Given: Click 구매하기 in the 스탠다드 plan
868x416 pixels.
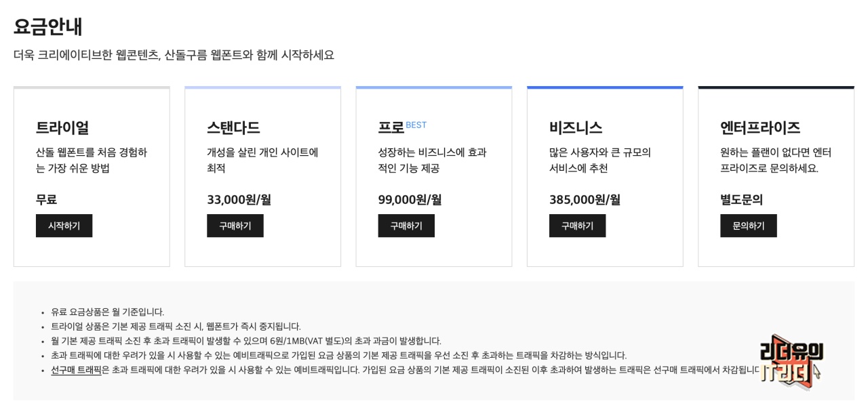Looking at the screenshot, I should coord(235,226).
